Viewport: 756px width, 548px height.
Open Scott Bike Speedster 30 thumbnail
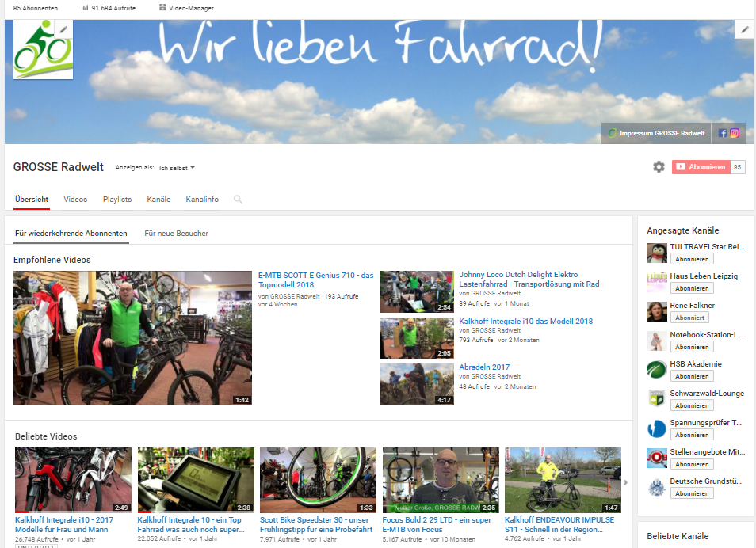[x=319, y=480]
